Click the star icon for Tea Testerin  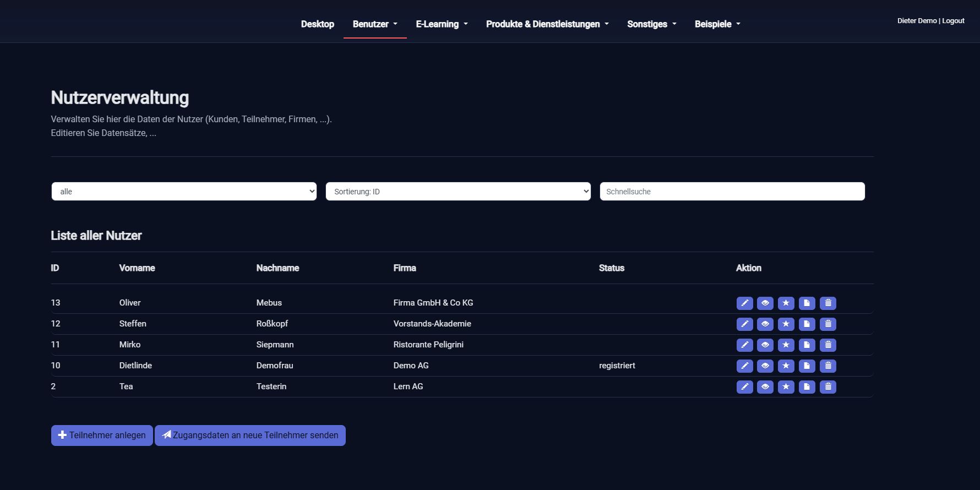[786, 387]
